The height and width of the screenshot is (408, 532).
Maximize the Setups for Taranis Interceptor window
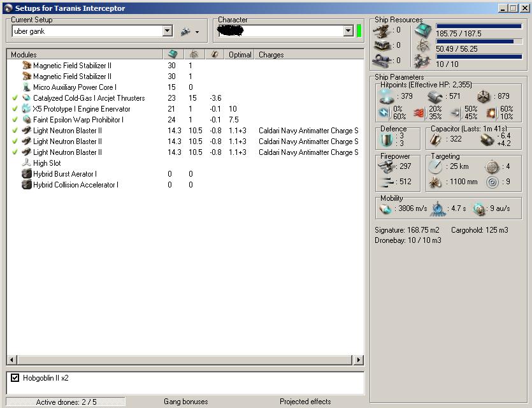[x=514, y=8]
